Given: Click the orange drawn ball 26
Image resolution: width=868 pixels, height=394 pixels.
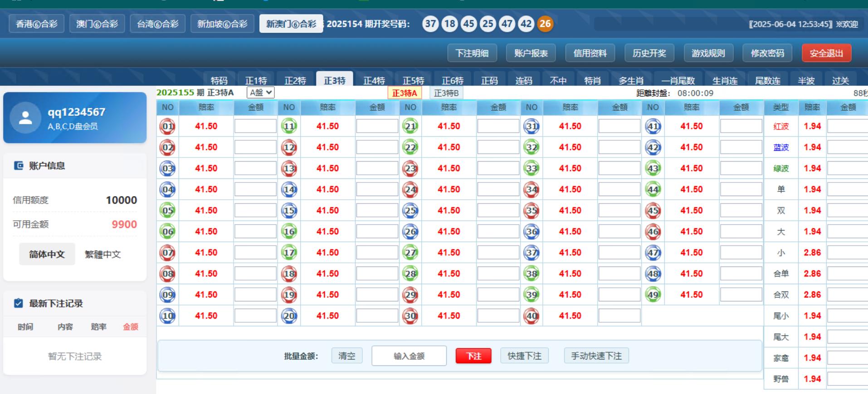Looking at the screenshot, I should (x=545, y=24).
